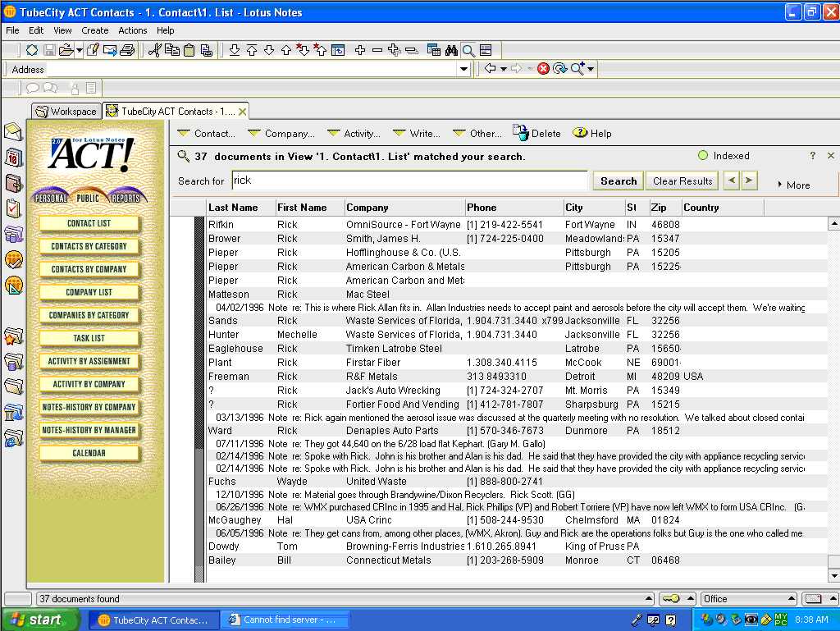
Task: Go to previous search result arrow
Action: (731, 181)
